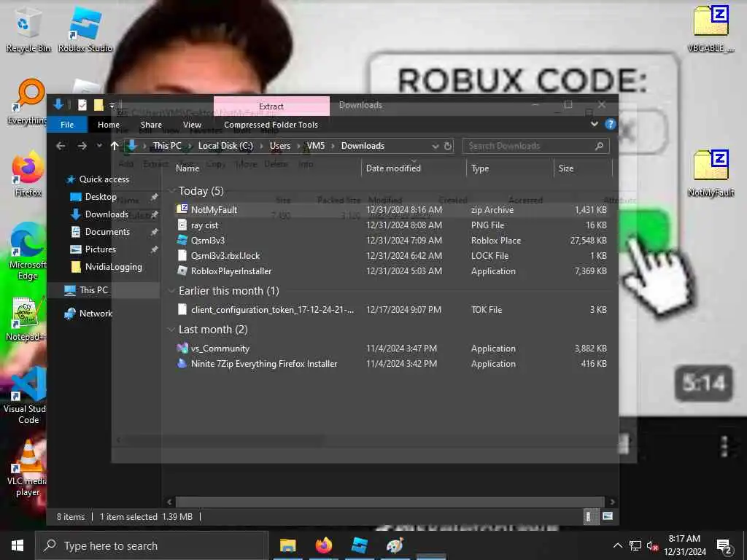Open the VLC media player desktop shortcut

(x=28, y=468)
